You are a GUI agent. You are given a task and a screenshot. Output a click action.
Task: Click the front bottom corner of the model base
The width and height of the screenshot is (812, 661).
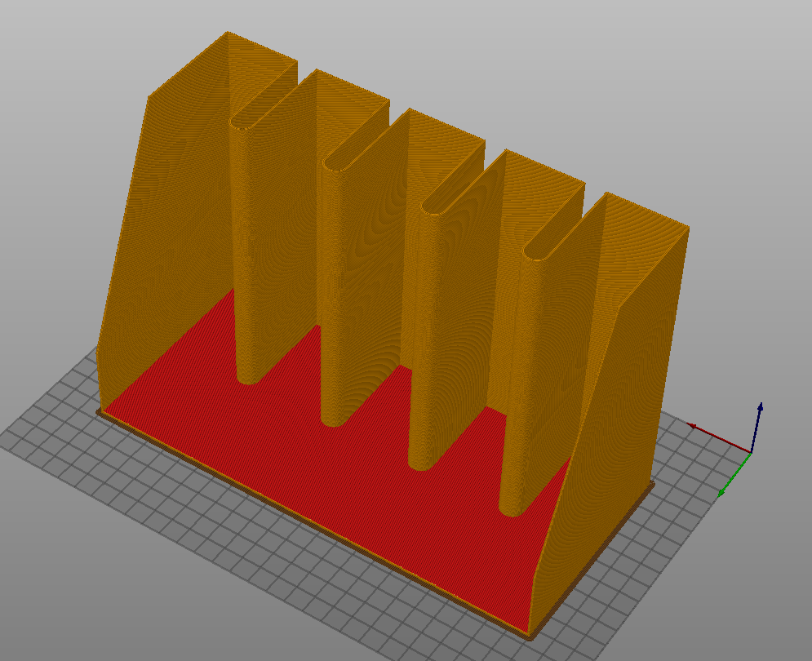529,635
